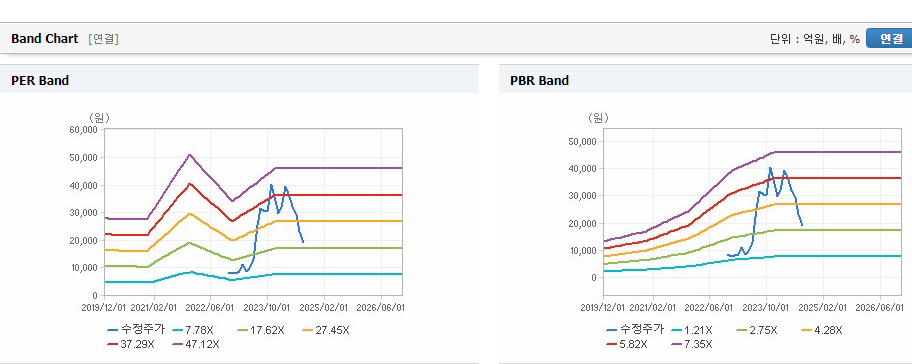Toggle the 27.45X legend series
Viewport: 912px width, 364px height.
point(325,330)
